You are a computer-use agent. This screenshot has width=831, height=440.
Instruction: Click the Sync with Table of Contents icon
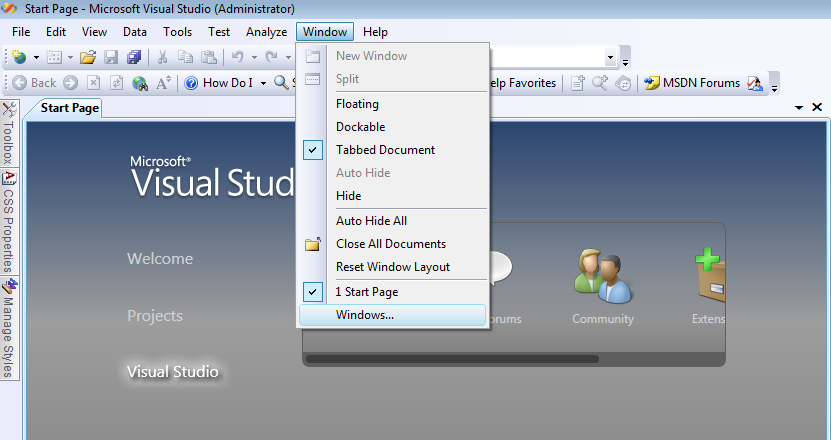pos(623,83)
